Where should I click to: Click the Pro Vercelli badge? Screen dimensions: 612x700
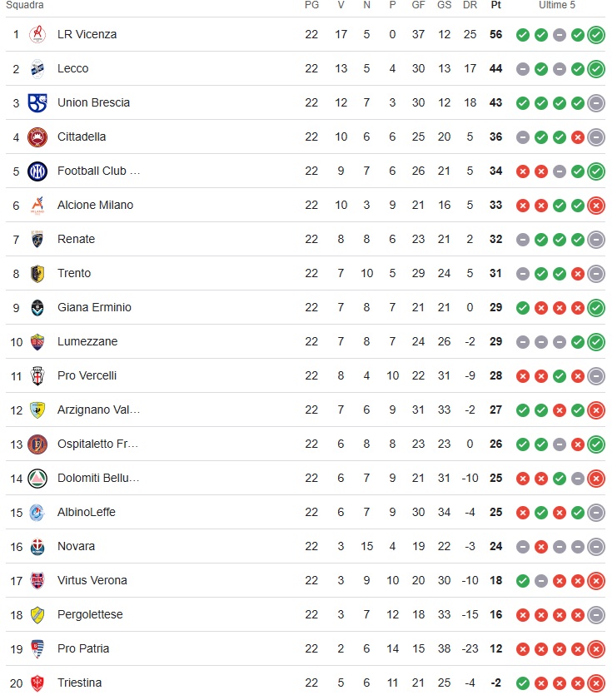[x=37, y=376]
